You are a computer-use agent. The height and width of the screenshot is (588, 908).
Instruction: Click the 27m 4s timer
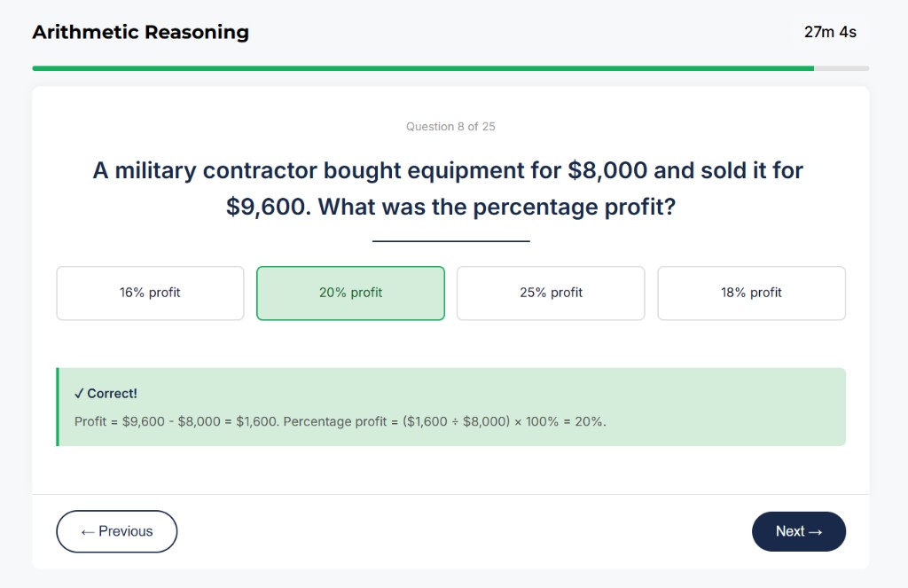coord(830,32)
